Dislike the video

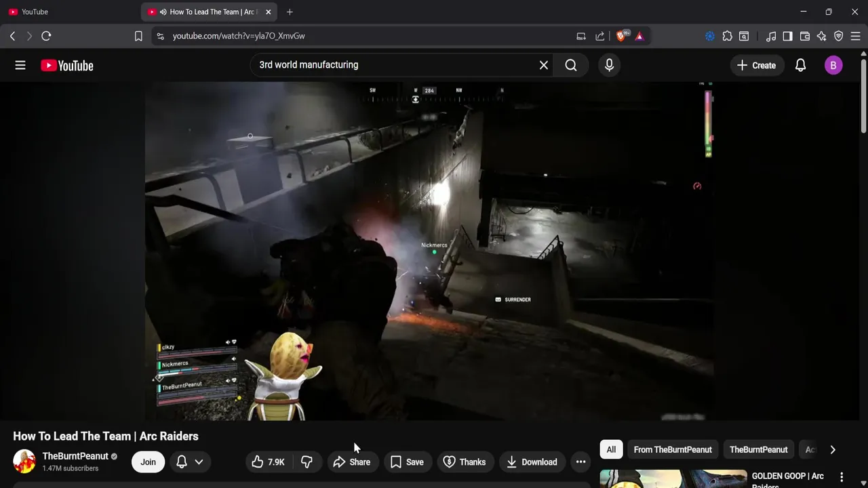[307, 462]
